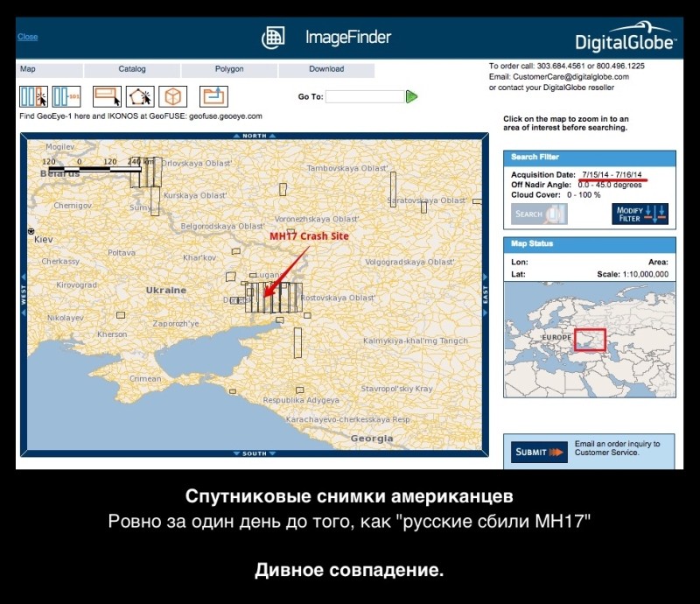Click the 3D cube icon in toolbar
Image resolution: width=700 pixels, height=604 pixels.
(173, 96)
